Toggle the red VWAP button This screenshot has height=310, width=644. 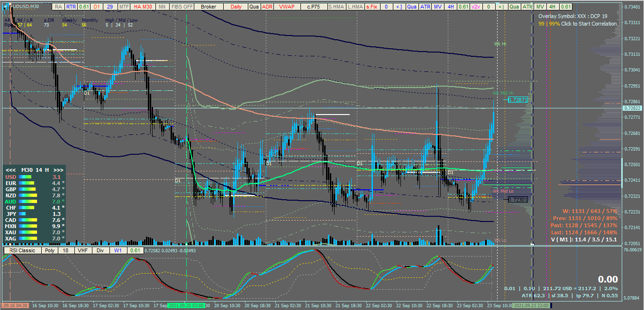[287, 7]
